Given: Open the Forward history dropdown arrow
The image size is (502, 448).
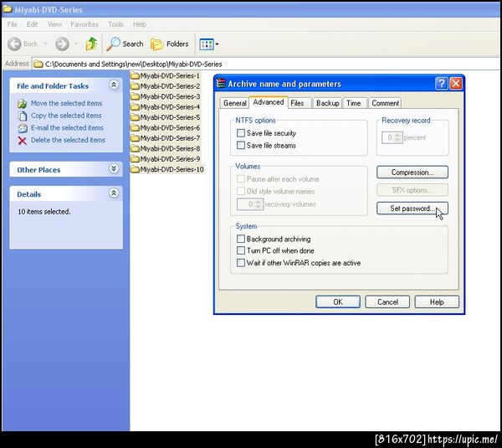Looking at the screenshot, I should coord(76,44).
